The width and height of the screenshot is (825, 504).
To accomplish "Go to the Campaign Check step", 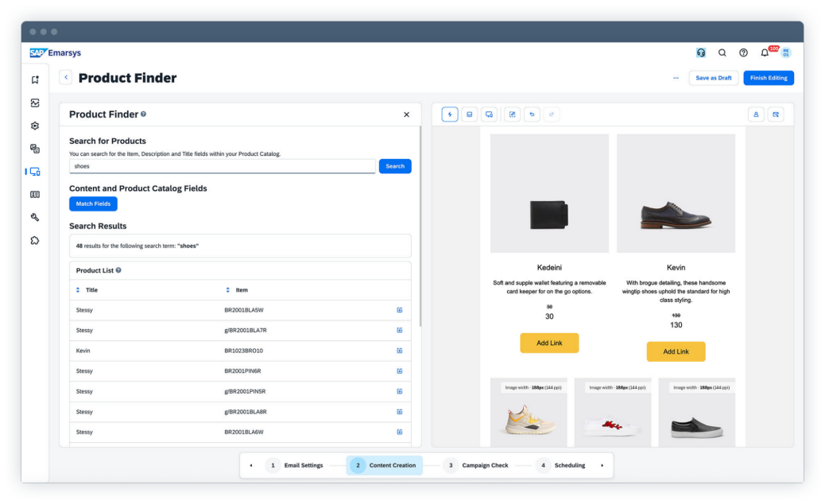I will (476, 465).
